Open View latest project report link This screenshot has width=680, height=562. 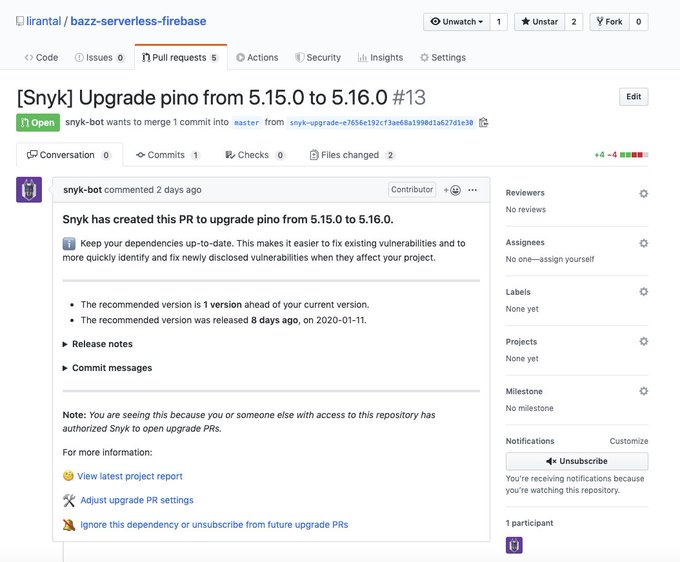tap(130, 476)
